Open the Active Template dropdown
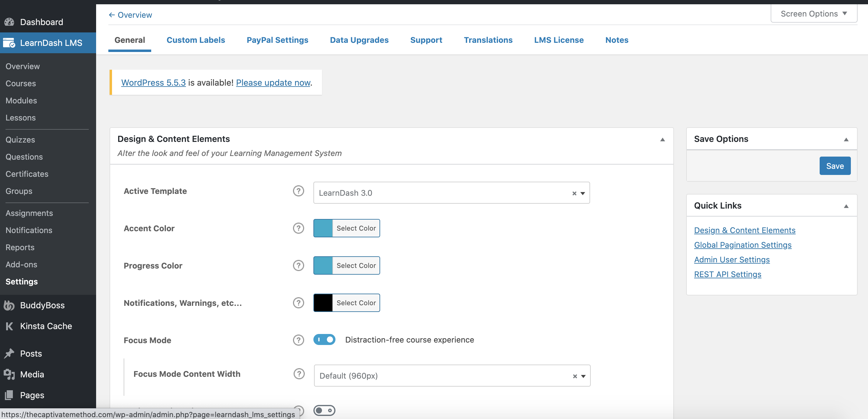This screenshot has width=868, height=419. [x=451, y=193]
